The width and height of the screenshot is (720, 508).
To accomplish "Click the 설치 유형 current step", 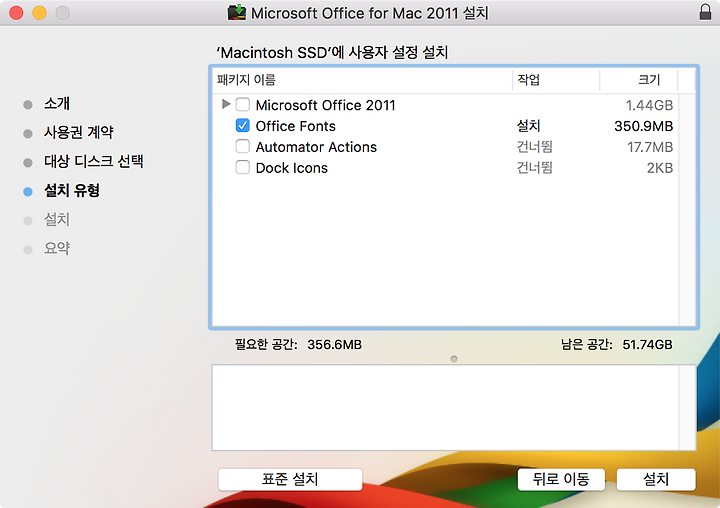I will pos(72,190).
